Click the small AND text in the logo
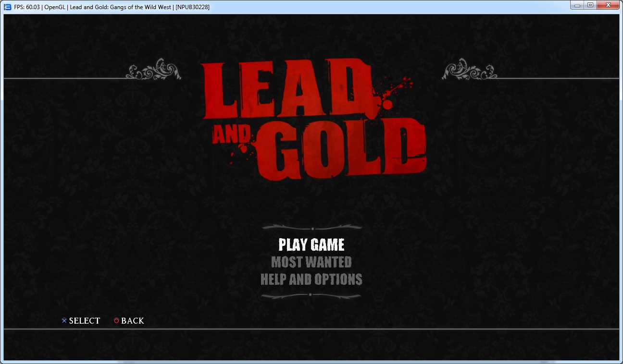Image resolution: width=623 pixels, height=364 pixels. (232, 135)
